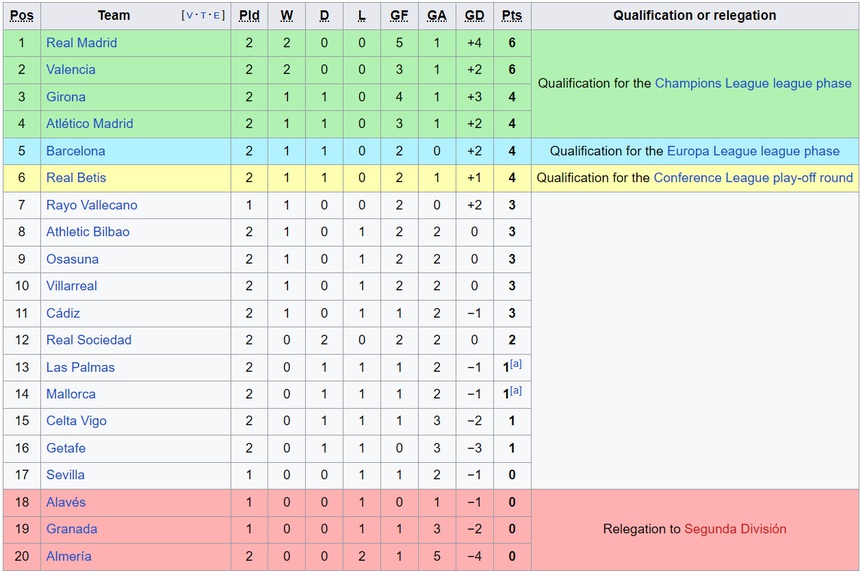Click the Real Betis link

pos(76,178)
